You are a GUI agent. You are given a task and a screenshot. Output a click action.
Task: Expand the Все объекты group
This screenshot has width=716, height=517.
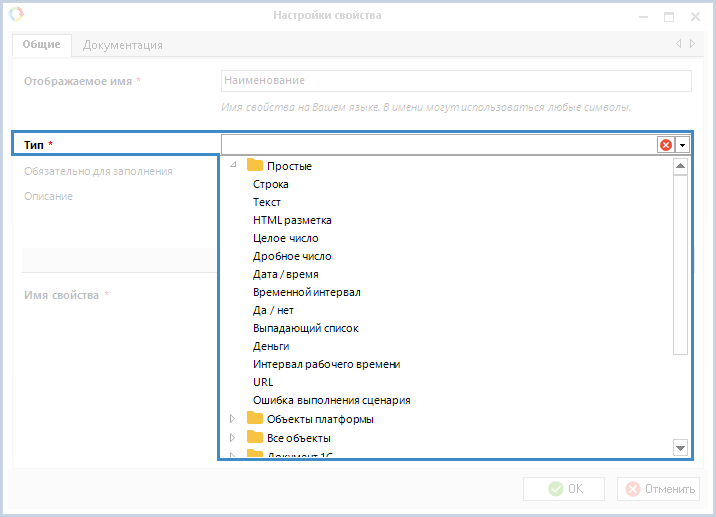[x=233, y=438]
